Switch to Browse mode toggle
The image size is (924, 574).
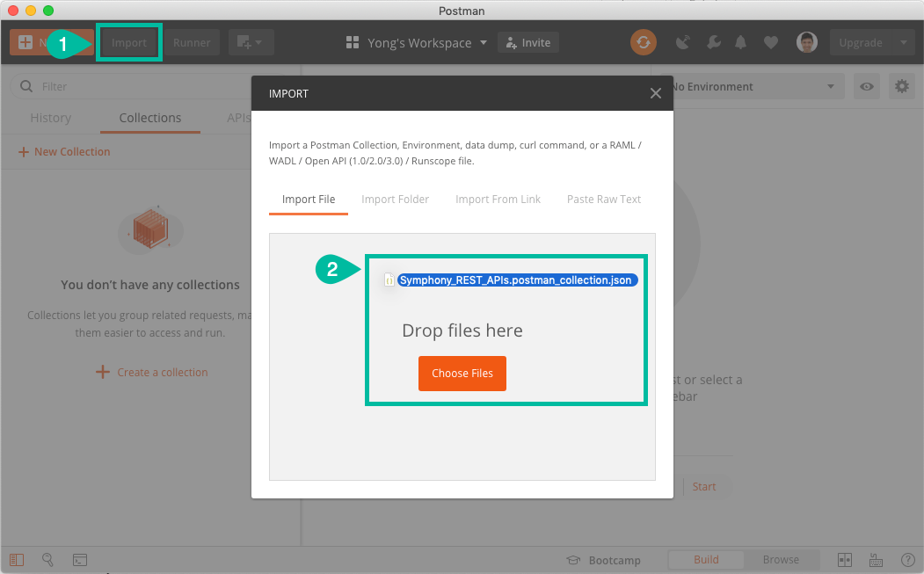pos(781,560)
